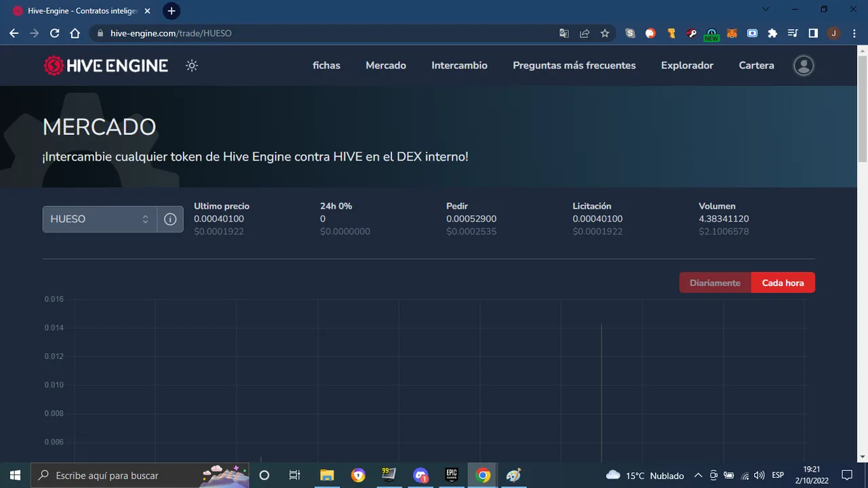Click the Volumen value 4.38341120
This screenshot has width=868, height=488.
724,219
